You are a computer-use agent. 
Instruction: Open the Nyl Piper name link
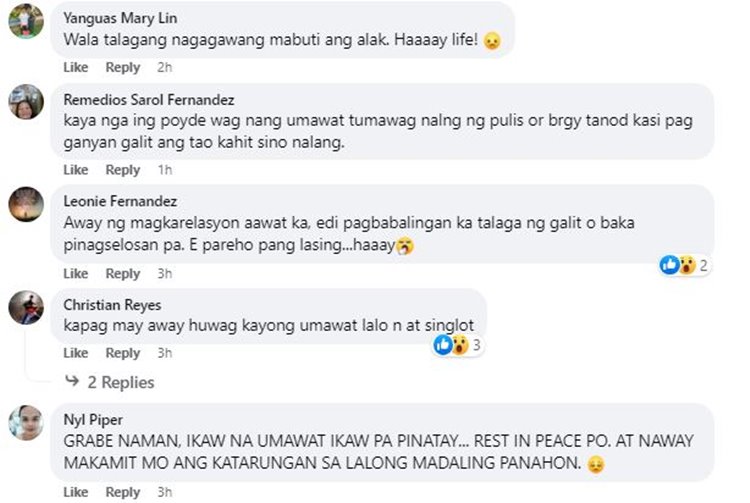pyautogui.click(x=93, y=420)
